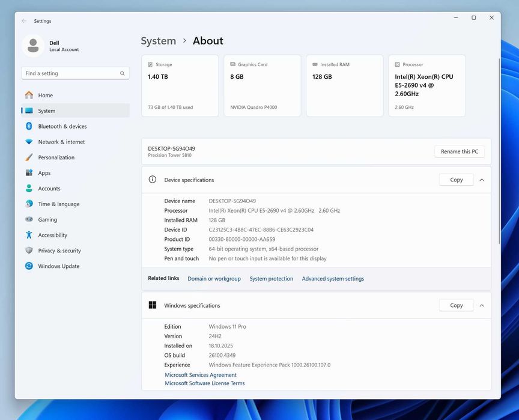Click the vertical scrollbar thumb
This screenshot has height=420, width=519.
pyautogui.click(x=499, y=151)
